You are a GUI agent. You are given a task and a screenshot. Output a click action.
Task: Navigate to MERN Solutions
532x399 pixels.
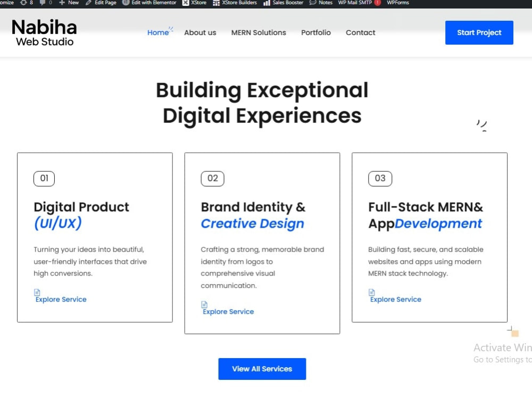point(259,32)
